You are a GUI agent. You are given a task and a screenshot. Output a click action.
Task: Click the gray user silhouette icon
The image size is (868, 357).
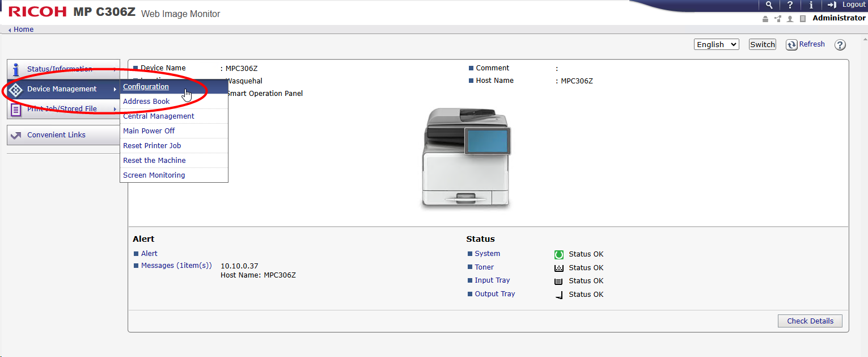pyautogui.click(x=790, y=19)
